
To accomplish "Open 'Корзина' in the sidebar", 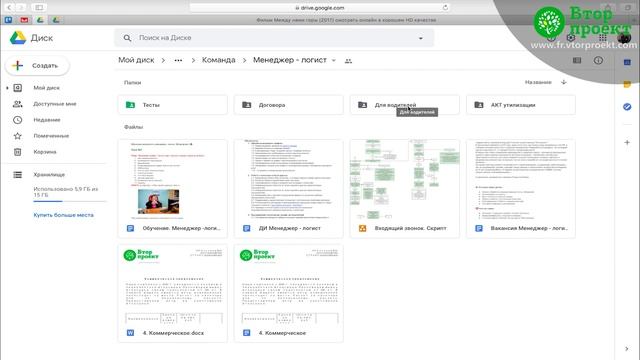I will coord(44,152).
